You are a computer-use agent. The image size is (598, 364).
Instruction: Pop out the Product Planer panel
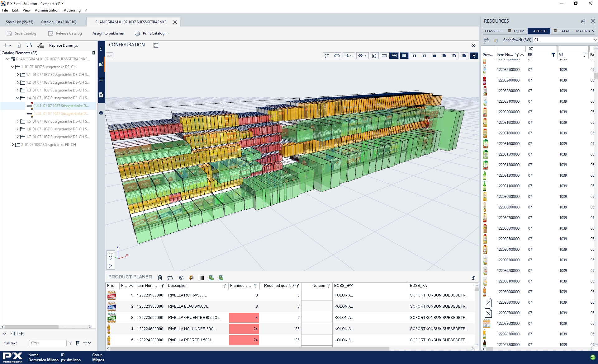click(x=474, y=278)
